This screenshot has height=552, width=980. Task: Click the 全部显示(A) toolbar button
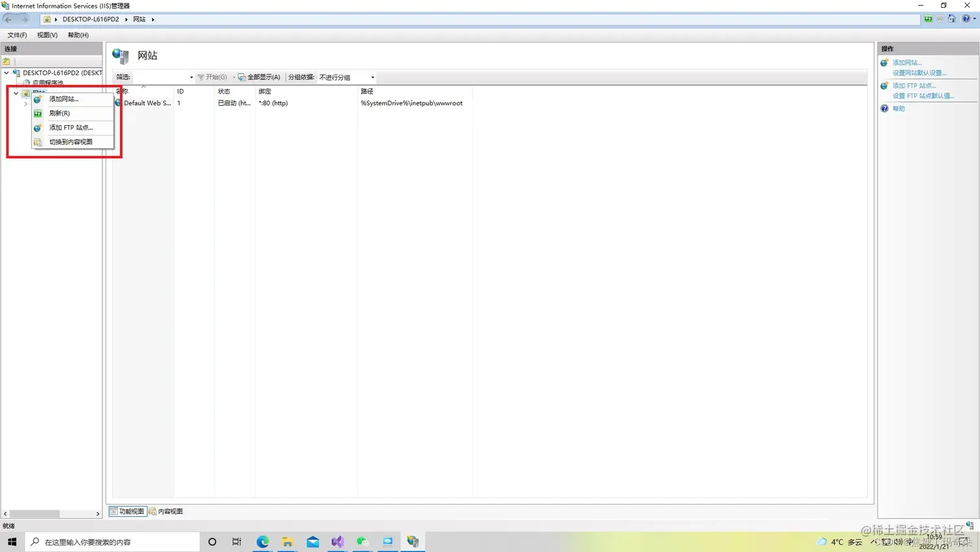[x=259, y=77]
